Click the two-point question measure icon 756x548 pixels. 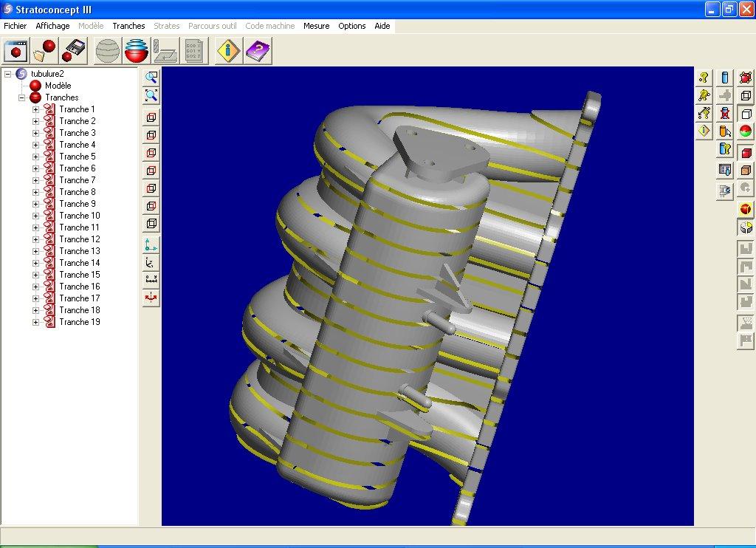[704, 95]
